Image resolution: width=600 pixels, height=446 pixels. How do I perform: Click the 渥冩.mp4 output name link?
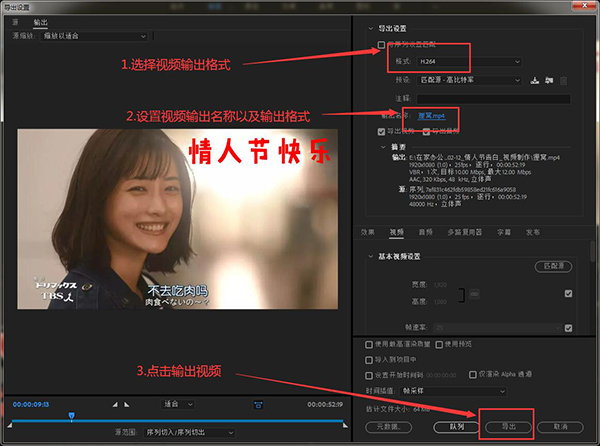[431, 116]
